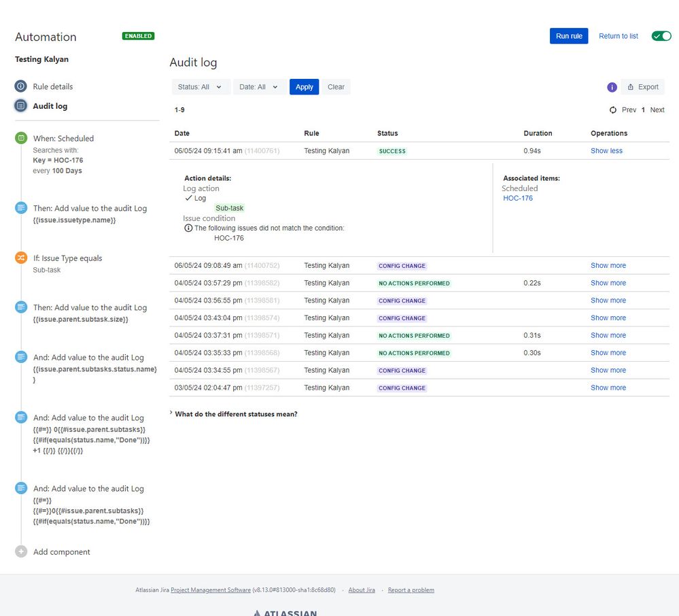Screen dimensions: 679x616
Task: Go to Next page
Action: click(657, 110)
